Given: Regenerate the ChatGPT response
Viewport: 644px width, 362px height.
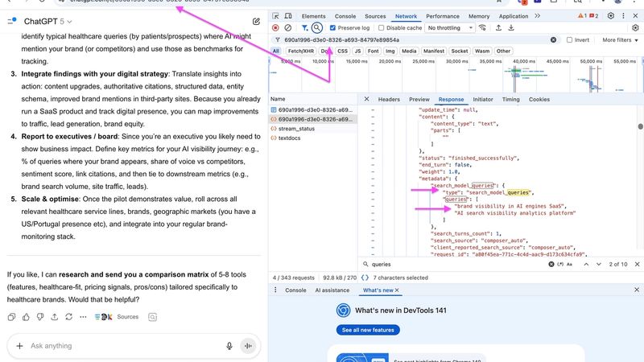Looking at the screenshot, I should pyautogui.click(x=68, y=317).
